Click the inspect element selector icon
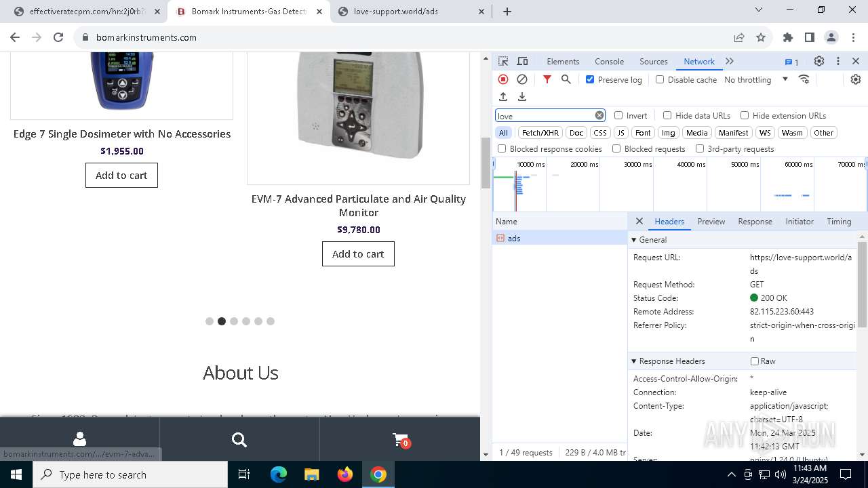The image size is (868, 488). point(503,61)
